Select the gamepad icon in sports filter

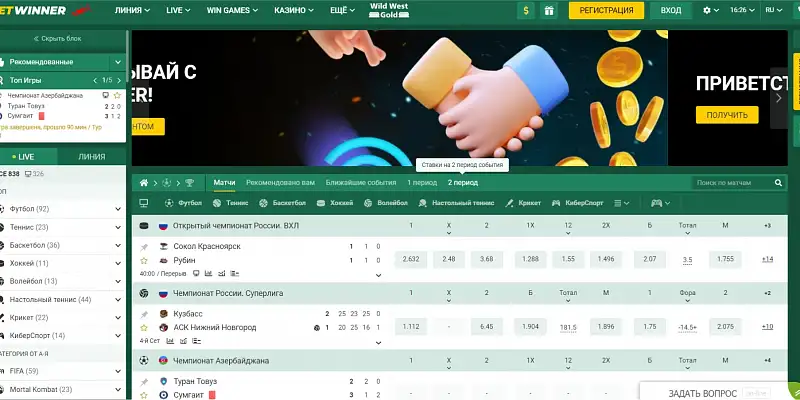[x=656, y=203]
